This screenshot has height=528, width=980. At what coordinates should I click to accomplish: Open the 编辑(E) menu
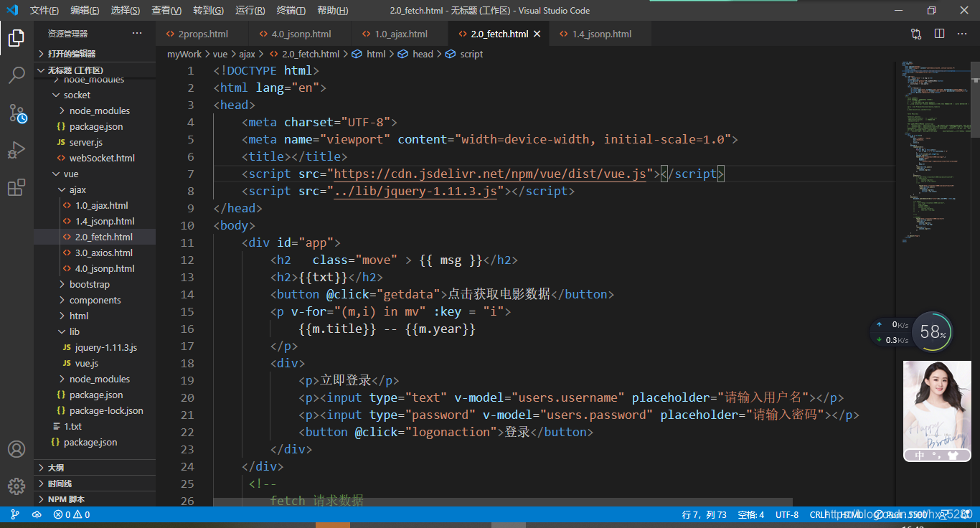coord(85,11)
